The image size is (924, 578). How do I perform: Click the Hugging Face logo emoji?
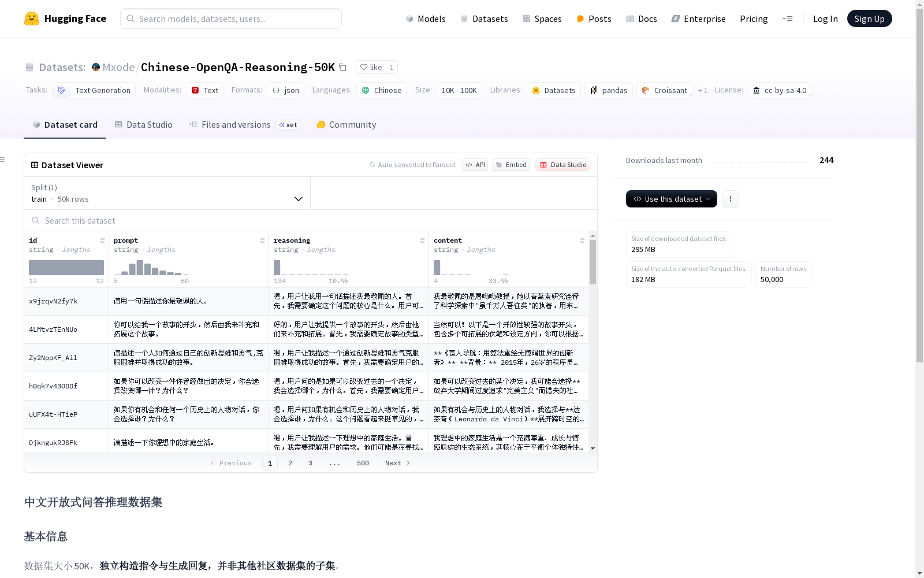coord(32,18)
